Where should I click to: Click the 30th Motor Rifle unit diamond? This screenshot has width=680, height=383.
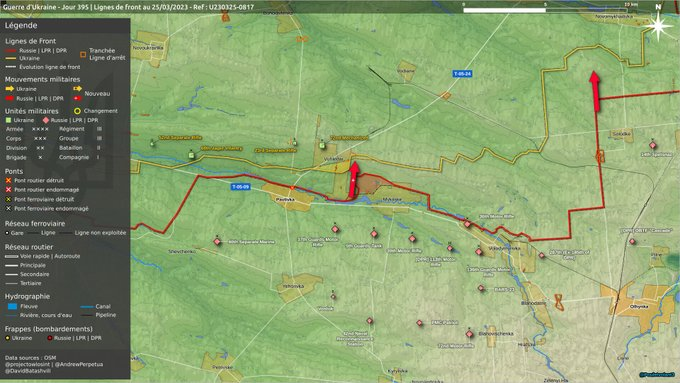467,224
